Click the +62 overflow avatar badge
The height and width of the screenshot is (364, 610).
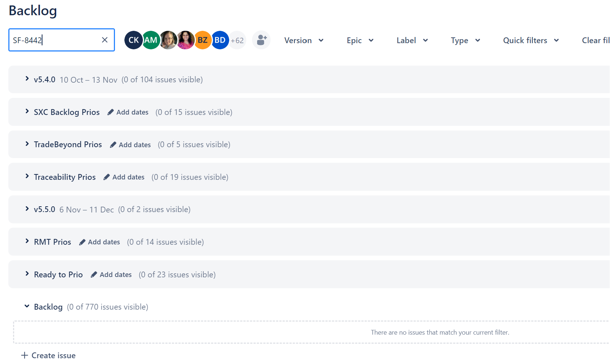[237, 40]
